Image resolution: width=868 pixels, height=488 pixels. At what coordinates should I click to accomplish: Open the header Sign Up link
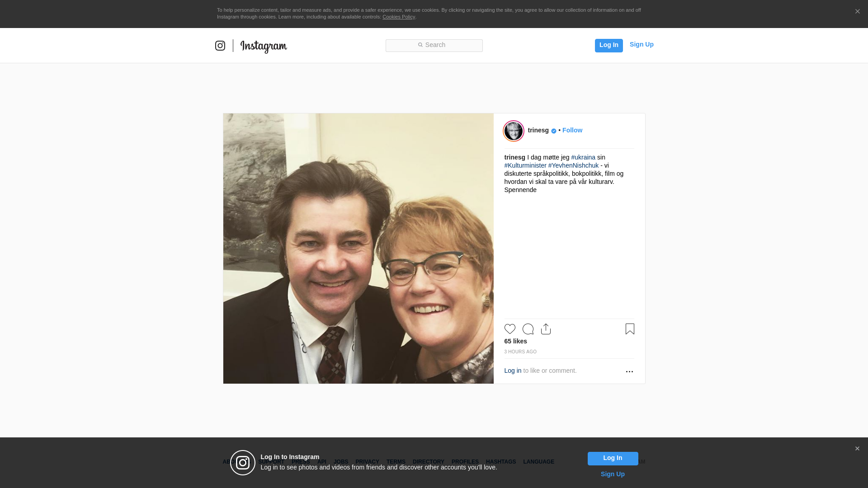point(642,44)
